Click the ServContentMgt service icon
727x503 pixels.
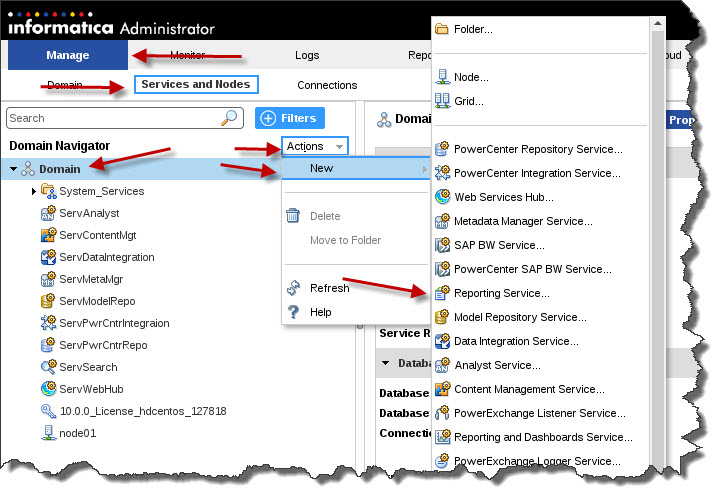click(x=48, y=235)
